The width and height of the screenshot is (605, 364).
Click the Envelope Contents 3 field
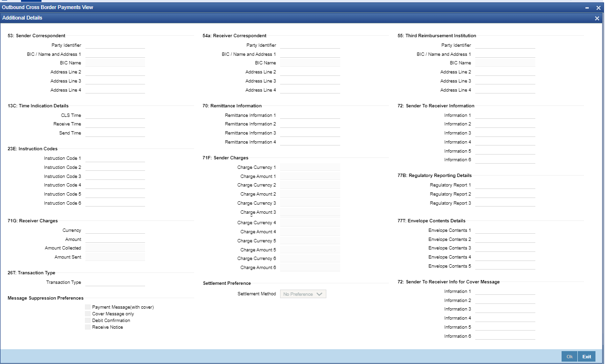[x=505, y=248]
